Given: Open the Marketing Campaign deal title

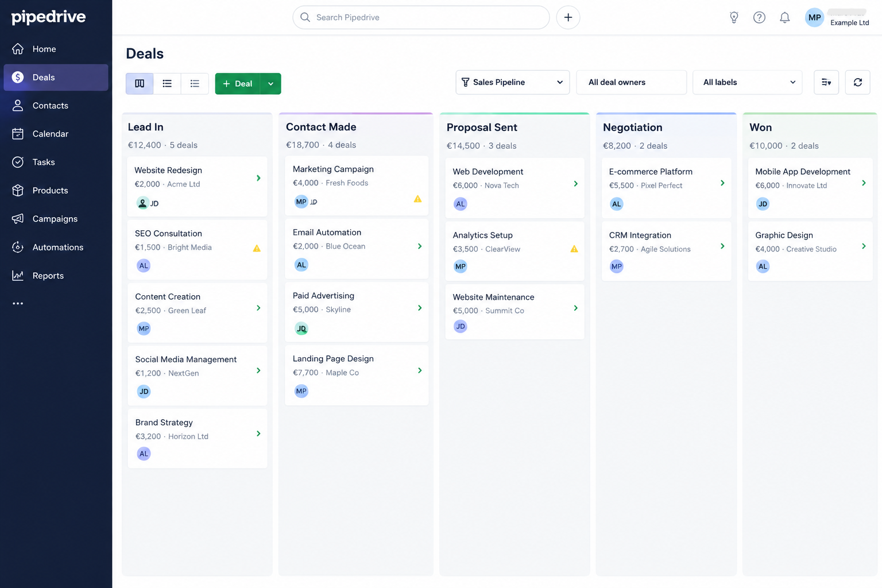Looking at the screenshot, I should pyautogui.click(x=333, y=169).
